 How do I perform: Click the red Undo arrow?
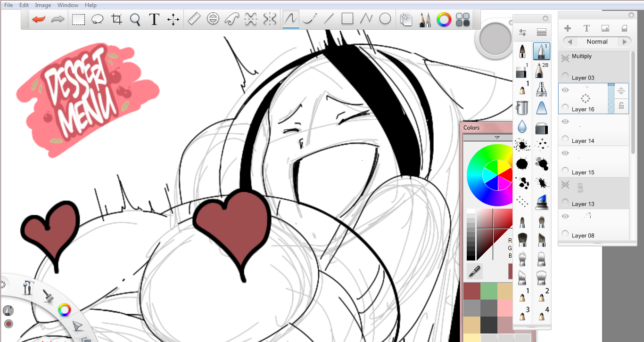pyautogui.click(x=39, y=19)
